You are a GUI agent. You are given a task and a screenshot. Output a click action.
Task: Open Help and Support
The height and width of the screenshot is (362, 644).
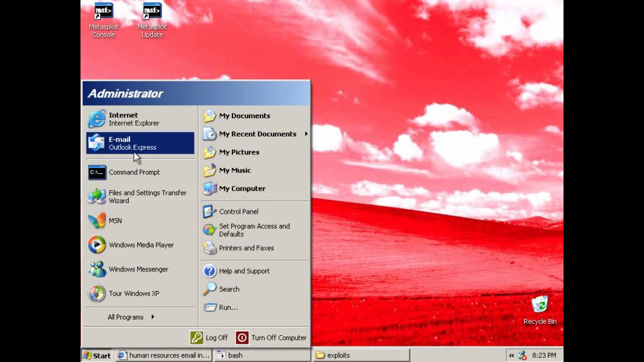pyautogui.click(x=255, y=271)
